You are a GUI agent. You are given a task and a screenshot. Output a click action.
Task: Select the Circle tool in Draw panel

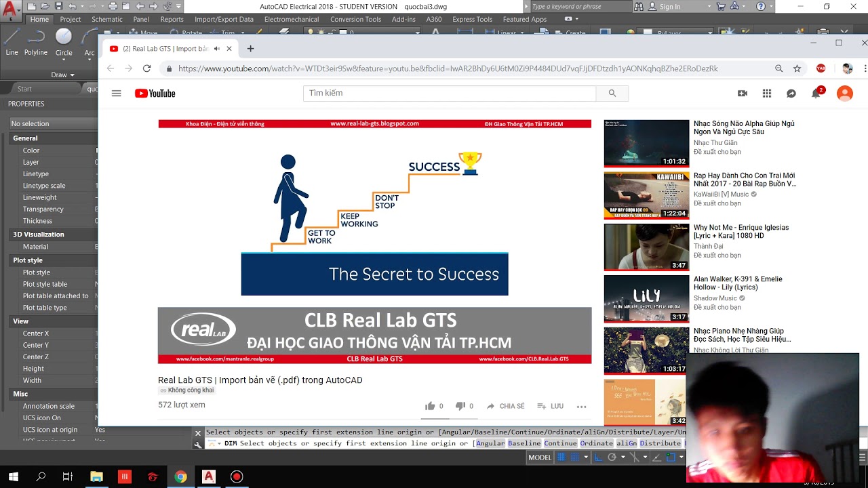tap(64, 41)
